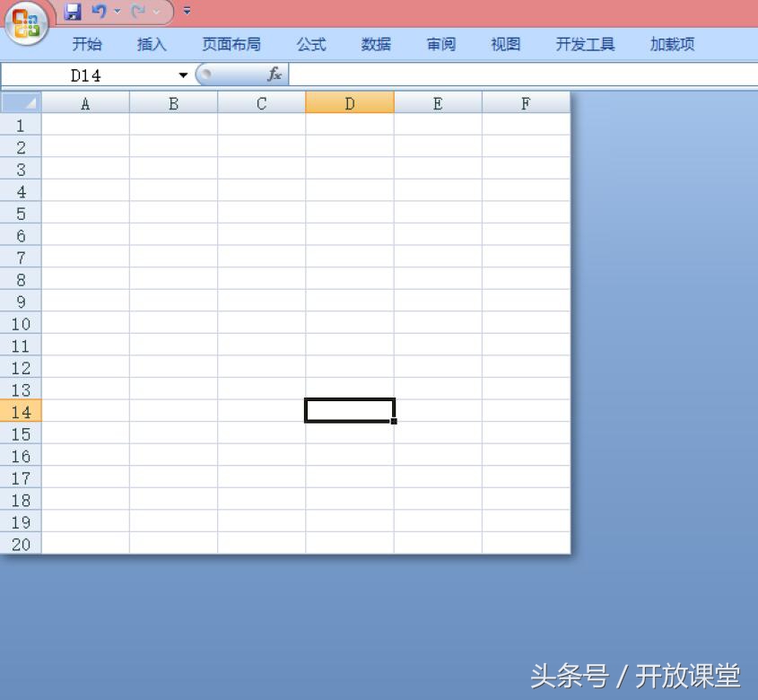Viewport: 758px width, 700px height.
Task: Select the 公式 ribbon tab
Action: pos(311,44)
